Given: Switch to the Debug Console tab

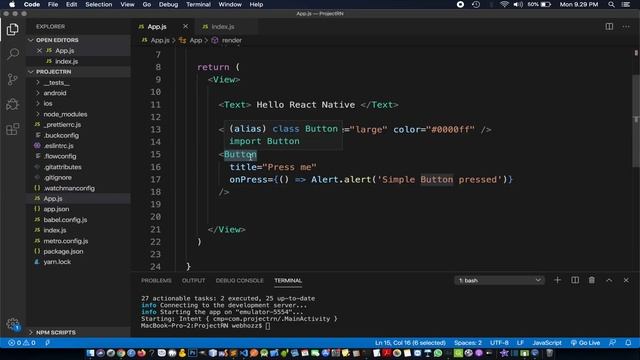Looking at the screenshot, I should (x=240, y=280).
